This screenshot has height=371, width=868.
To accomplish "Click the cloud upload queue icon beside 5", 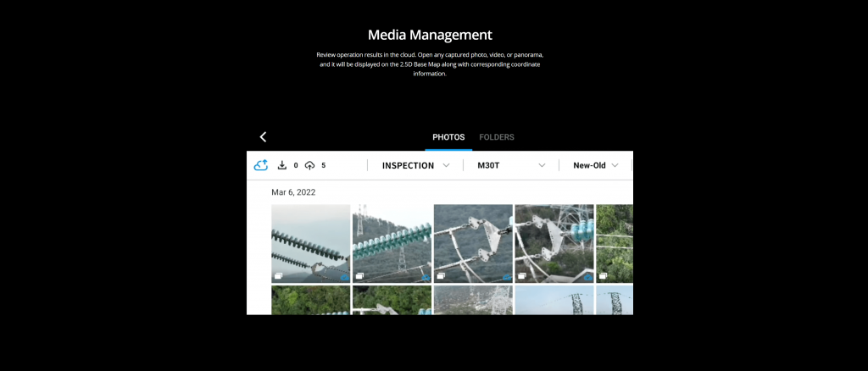I will tap(310, 165).
